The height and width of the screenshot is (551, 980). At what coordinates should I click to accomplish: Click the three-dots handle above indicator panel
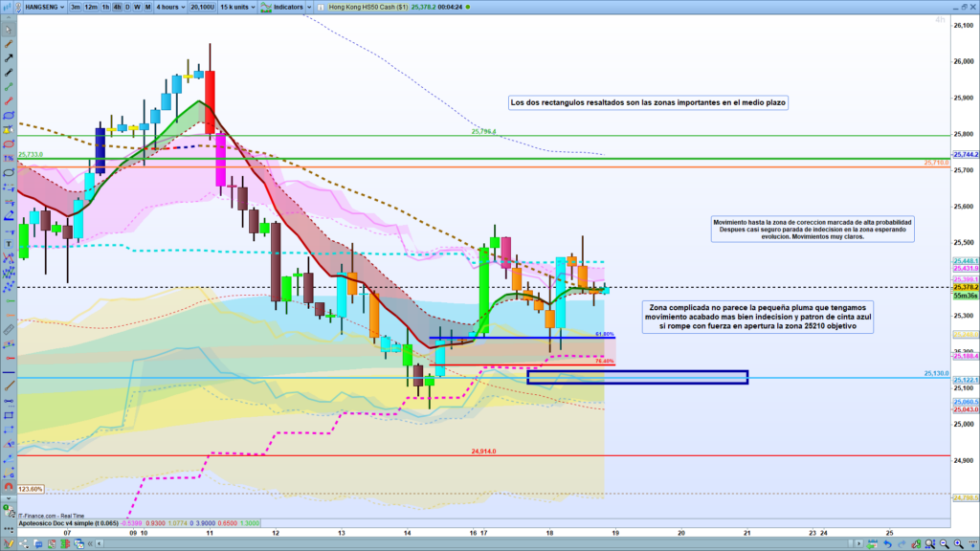[x=9, y=529]
